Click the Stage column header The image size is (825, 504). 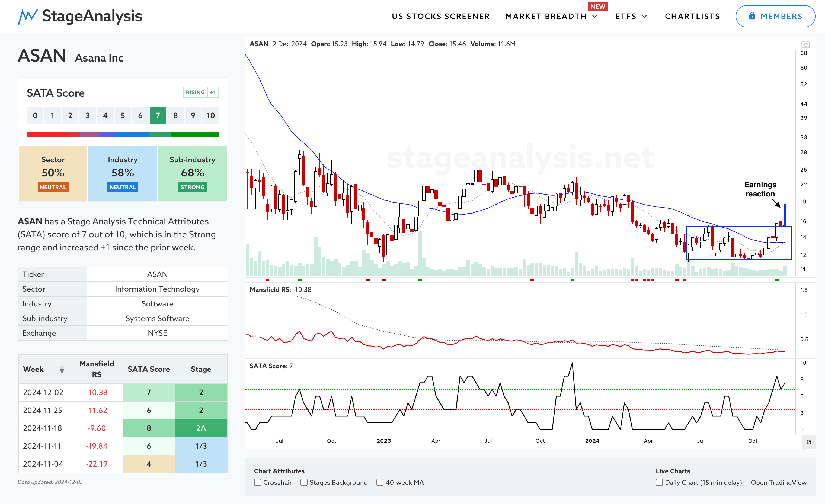click(201, 369)
